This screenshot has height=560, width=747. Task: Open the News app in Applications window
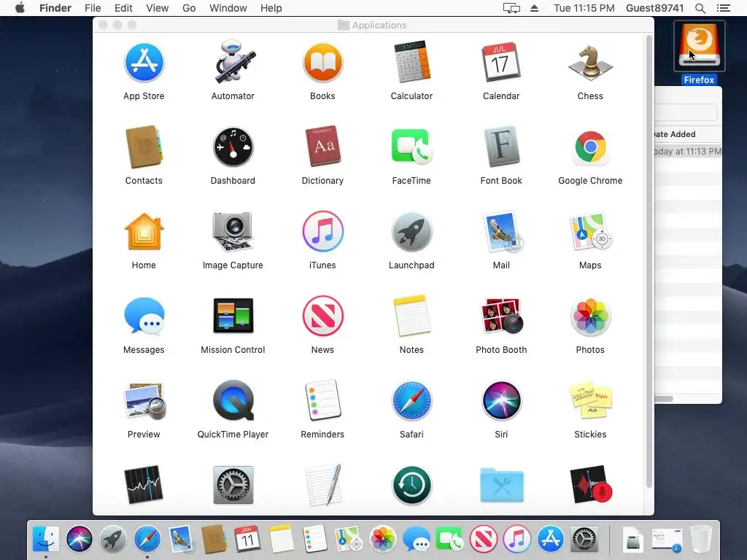pyautogui.click(x=322, y=316)
